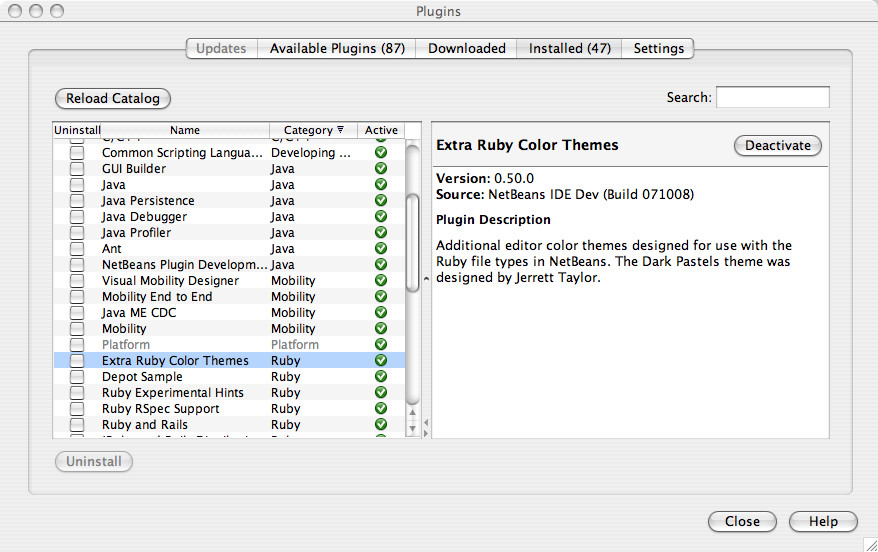Click active checkmark for Ruby RSpec Support
This screenshot has height=552, width=878.
pos(381,408)
